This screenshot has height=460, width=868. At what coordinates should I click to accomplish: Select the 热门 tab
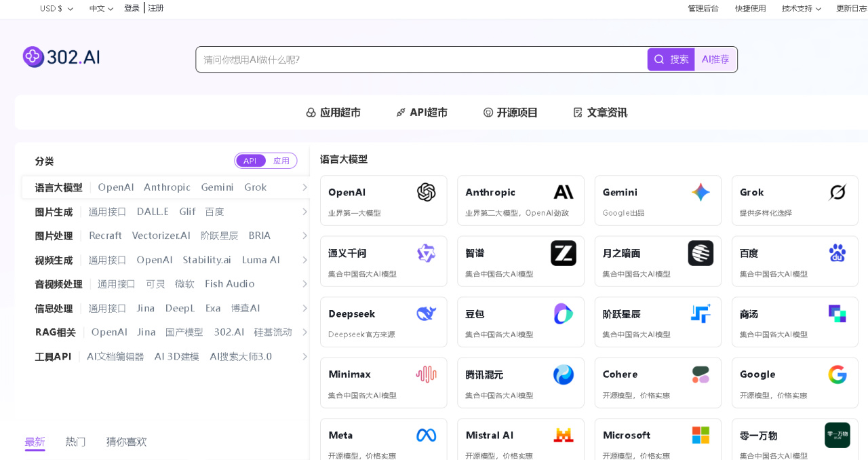75,442
